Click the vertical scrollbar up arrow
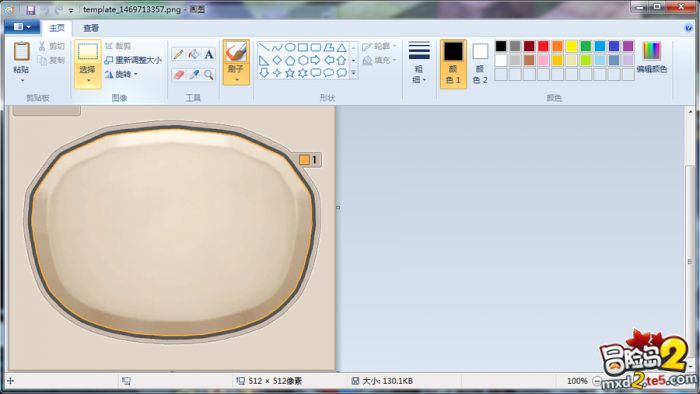Viewport: 700px width, 394px height. pyautogui.click(x=690, y=112)
